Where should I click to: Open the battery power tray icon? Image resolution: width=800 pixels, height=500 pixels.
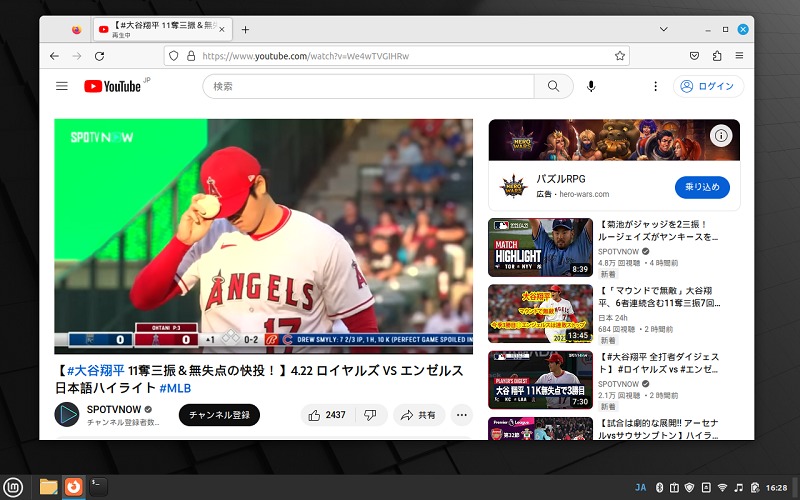point(756,488)
